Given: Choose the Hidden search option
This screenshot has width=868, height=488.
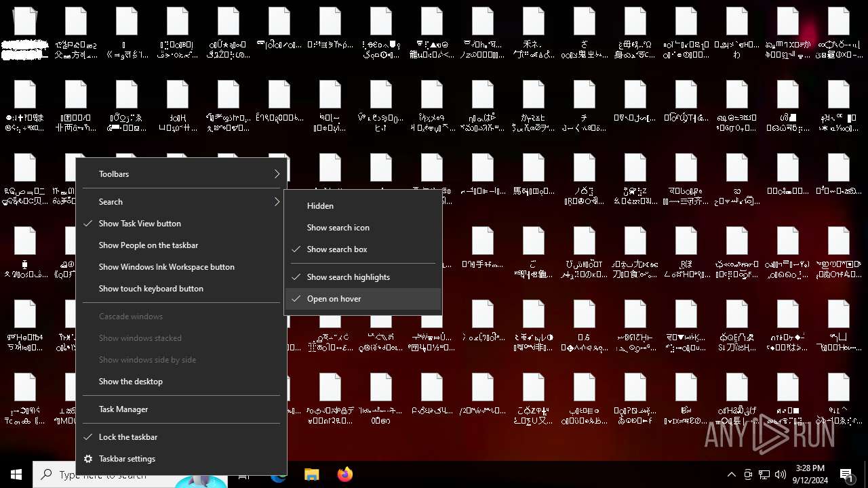Looking at the screenshot, I should [363, 206].
